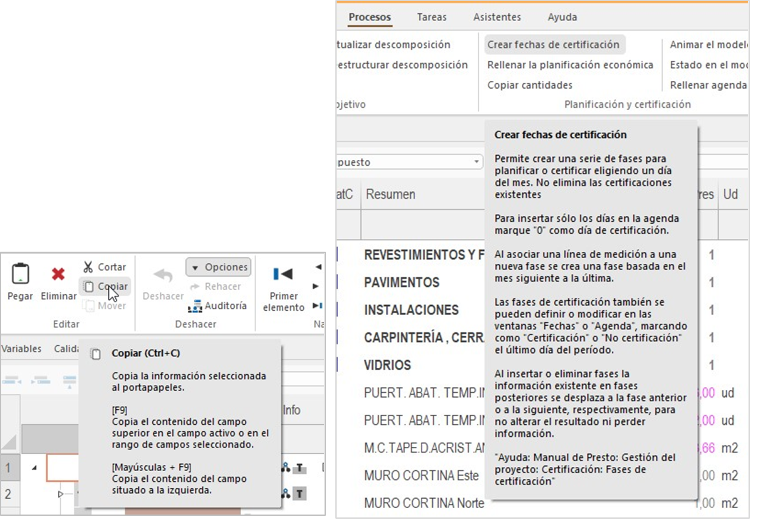
Task: Click Animar el modelo command
Action: pyautogui.click(x=709, y=45)
